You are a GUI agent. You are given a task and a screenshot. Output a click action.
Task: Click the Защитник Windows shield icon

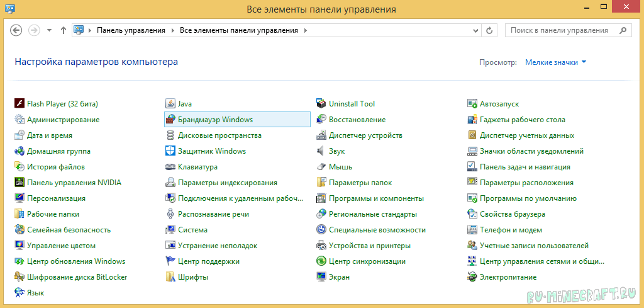point(170,151)
